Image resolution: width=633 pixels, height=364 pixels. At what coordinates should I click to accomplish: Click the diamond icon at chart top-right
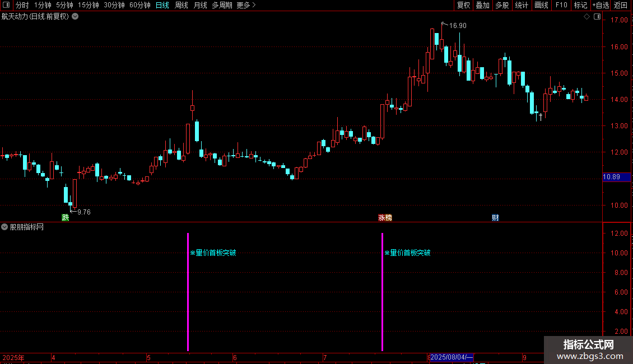(587, 17)
